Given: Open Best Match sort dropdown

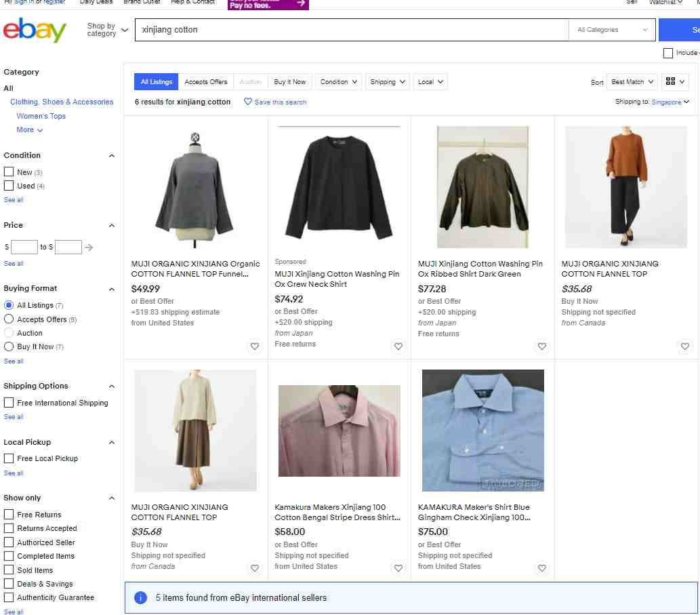Looking at the screenshot, I should 632,82.
